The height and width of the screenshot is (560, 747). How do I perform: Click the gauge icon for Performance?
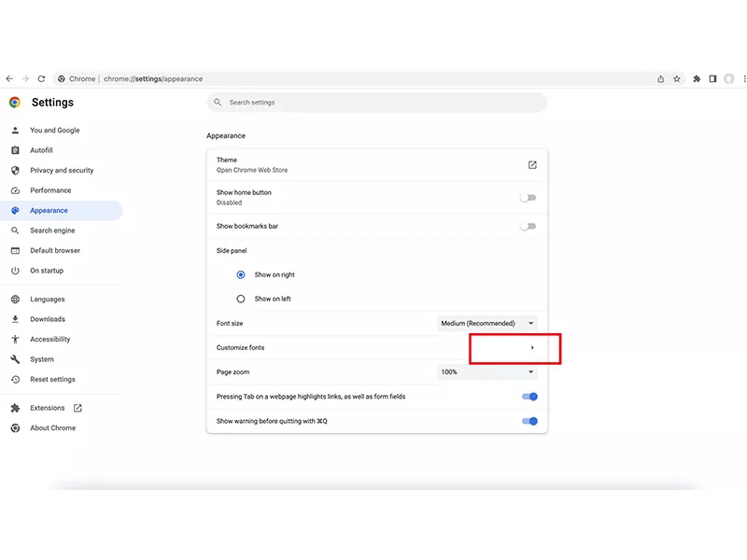[x=15, y=190]
